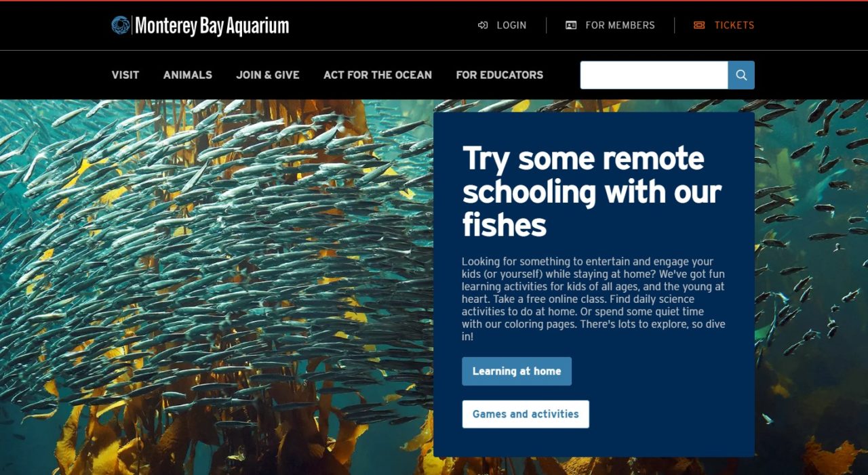
Task: Click the orange ticket icon
Action: (699, 25)
